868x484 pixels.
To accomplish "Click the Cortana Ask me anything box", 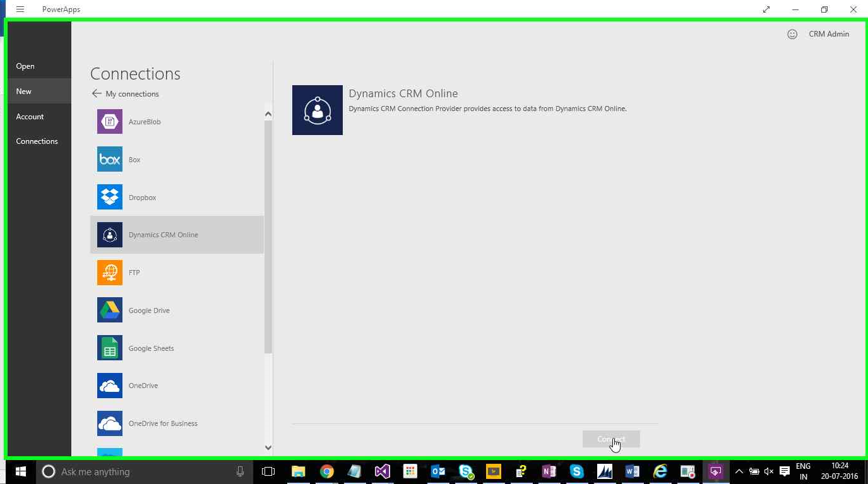I will coord(145,471).
